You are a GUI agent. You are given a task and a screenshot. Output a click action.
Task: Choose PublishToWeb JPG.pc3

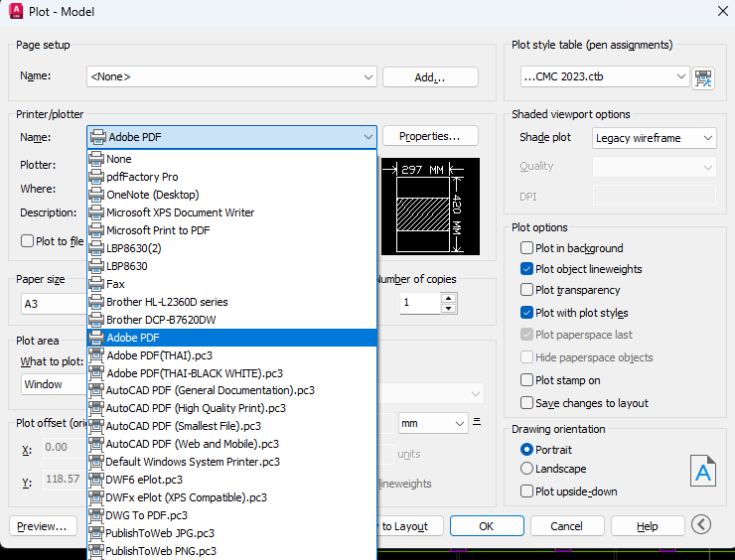pos(232,533)
